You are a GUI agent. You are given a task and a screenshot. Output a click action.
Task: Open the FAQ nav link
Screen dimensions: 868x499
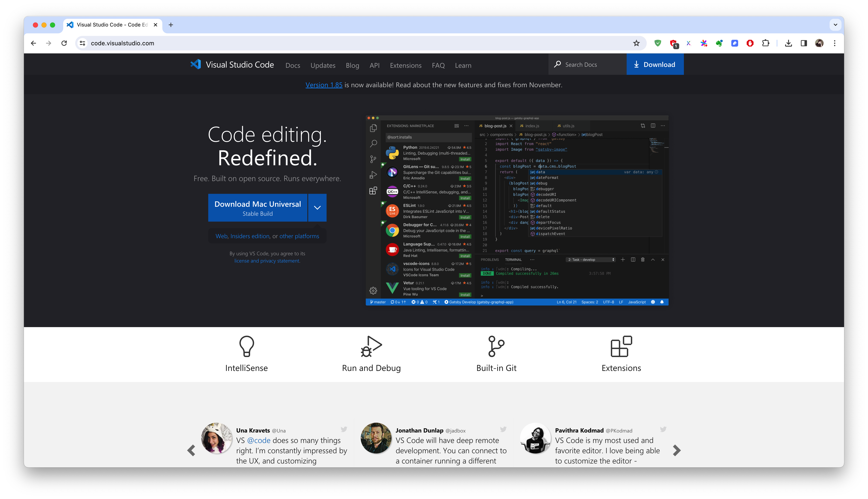(x=438, y=65)
